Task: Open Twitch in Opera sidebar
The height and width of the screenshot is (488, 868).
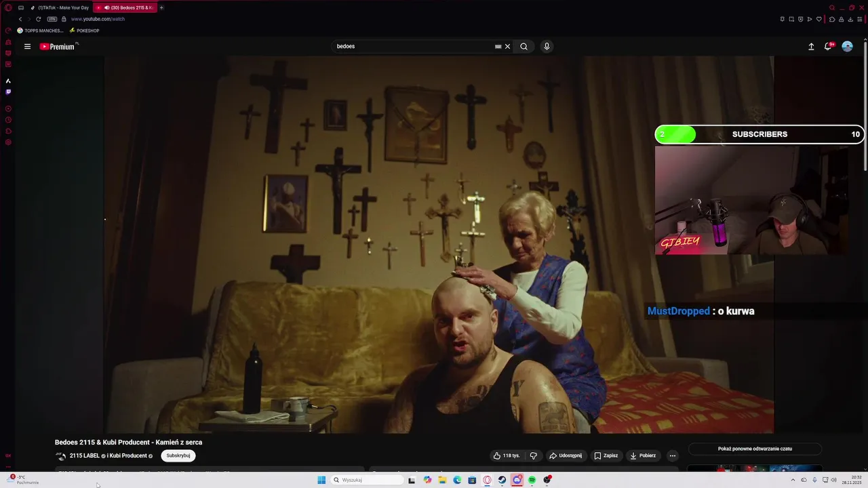Action: (x=8, y=91)
